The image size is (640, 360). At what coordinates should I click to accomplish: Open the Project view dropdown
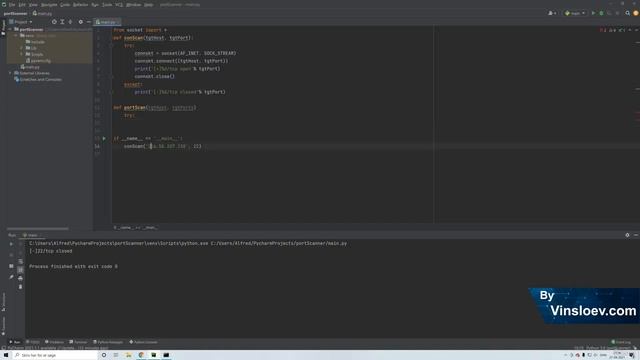tap(21, 22)
